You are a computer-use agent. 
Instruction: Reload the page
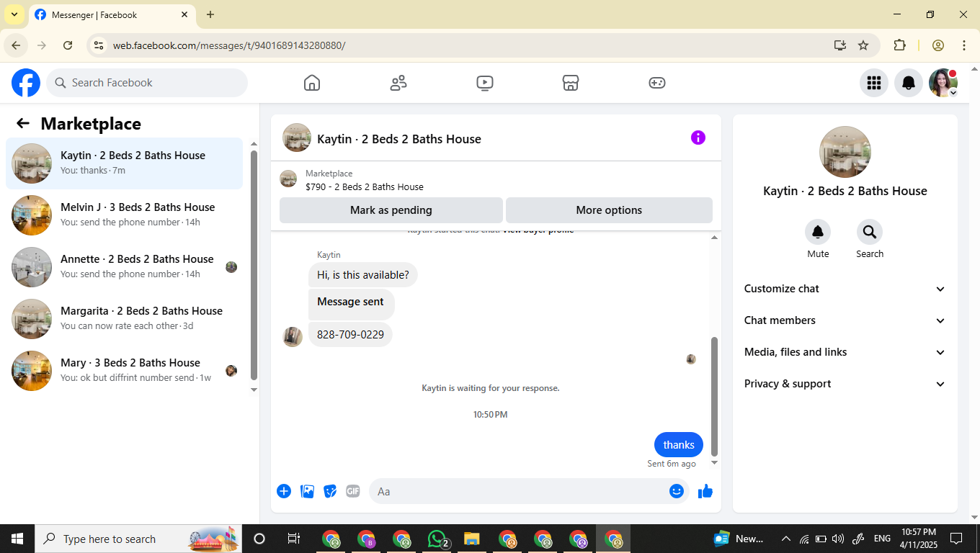click(x=68, y=45)
